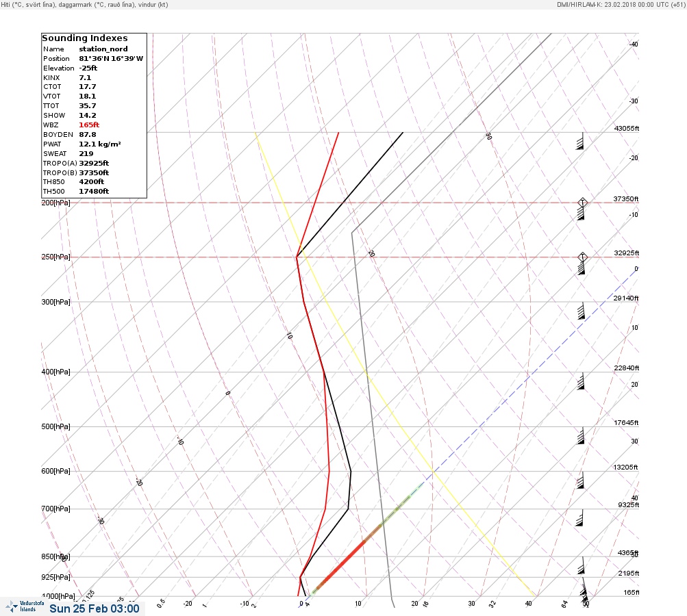Click the Elevation value '-25ft'
The image size is (687, 616).
(88, 68)
